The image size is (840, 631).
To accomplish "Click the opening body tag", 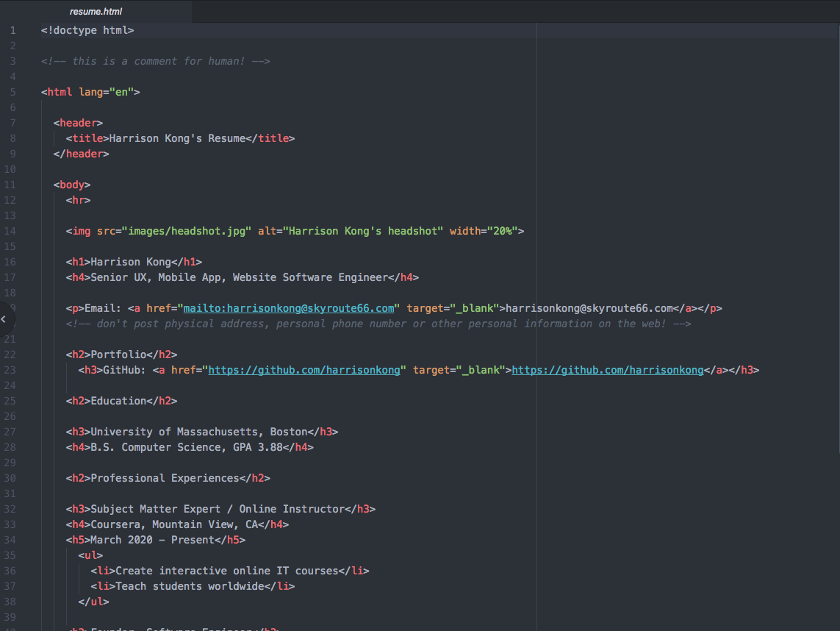I will click(x=72, y=185).
